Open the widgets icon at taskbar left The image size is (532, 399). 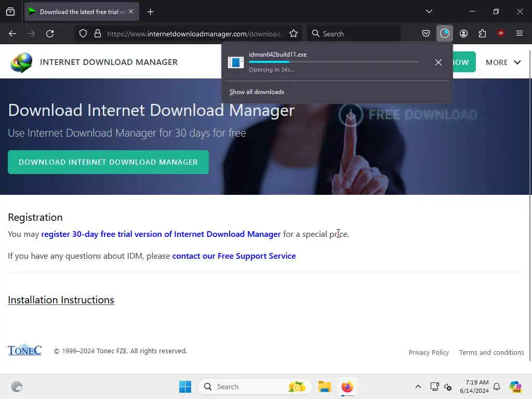point(17,387)
